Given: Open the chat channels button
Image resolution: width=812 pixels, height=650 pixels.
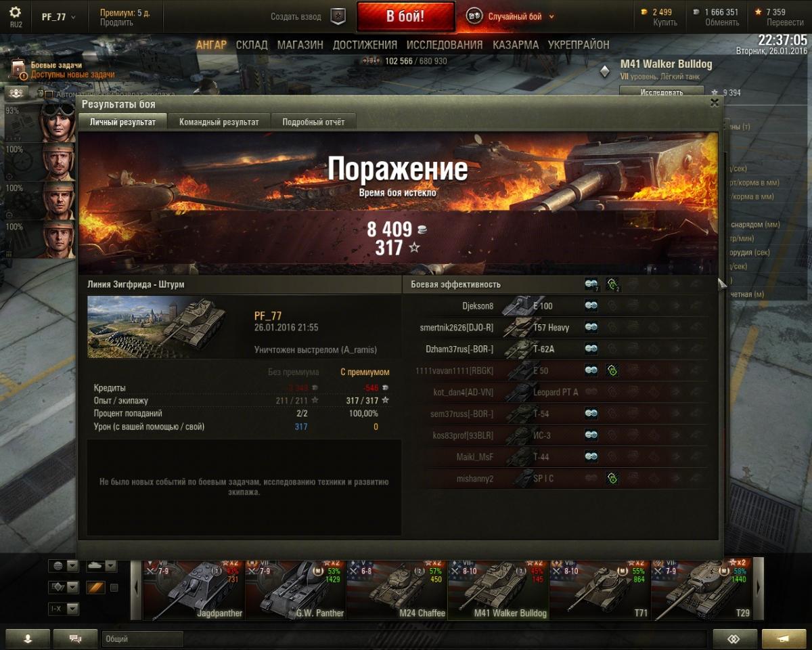Looking at the screenshot, I should pos(75,638).
